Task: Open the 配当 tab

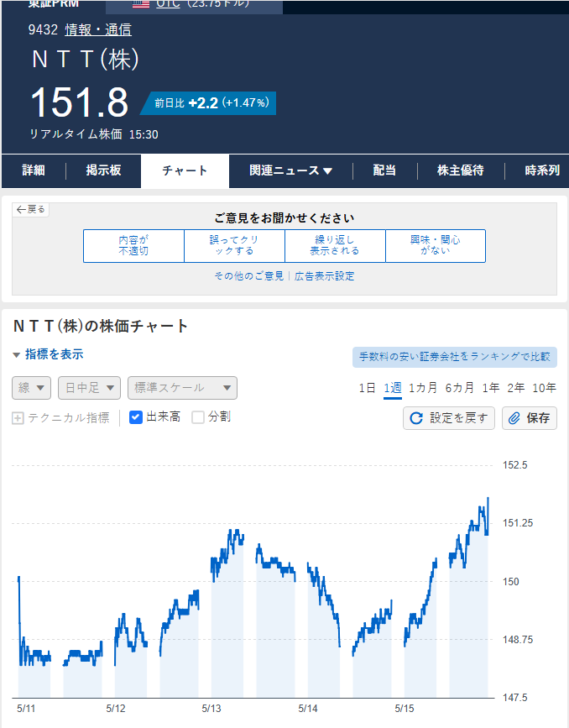Action: pyautogui.click(x=384, y=170)
